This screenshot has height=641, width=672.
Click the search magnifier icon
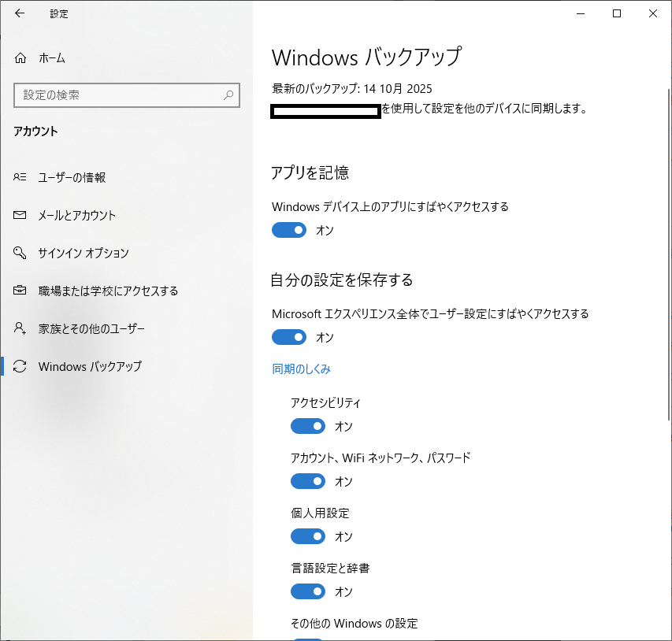(228, 95)
